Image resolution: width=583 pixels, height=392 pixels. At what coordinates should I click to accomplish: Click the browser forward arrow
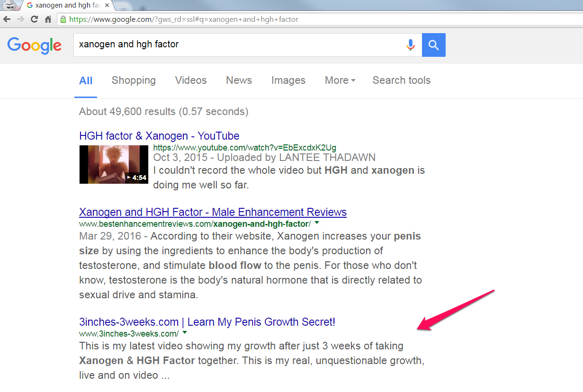pos(20,19)
